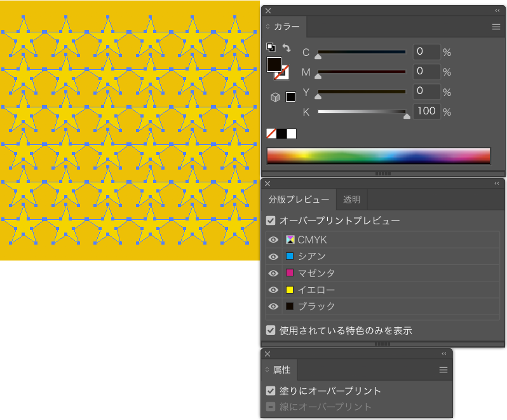Viewport: 507px width, 420px height.
Task: Click the small black swatch under the sliders
Action: [281, 133]
